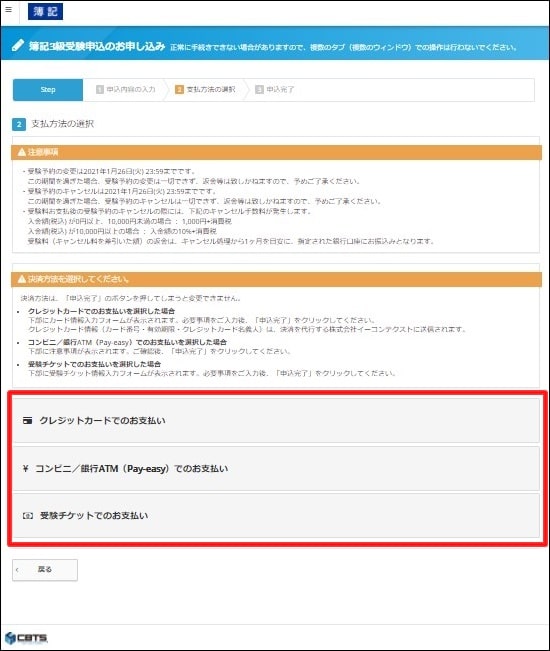Screen dimensions: 550x651
Task: Click the credit card icon
Action: 27,420
